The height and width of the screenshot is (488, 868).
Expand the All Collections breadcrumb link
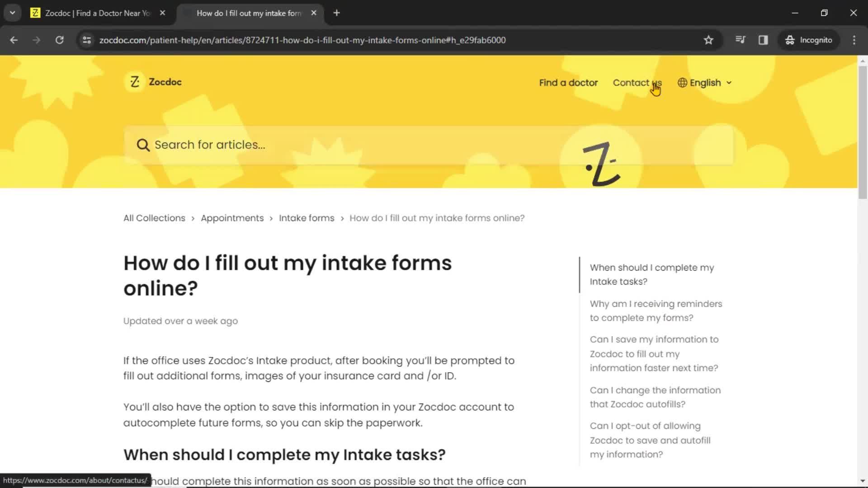pos(155,217)
